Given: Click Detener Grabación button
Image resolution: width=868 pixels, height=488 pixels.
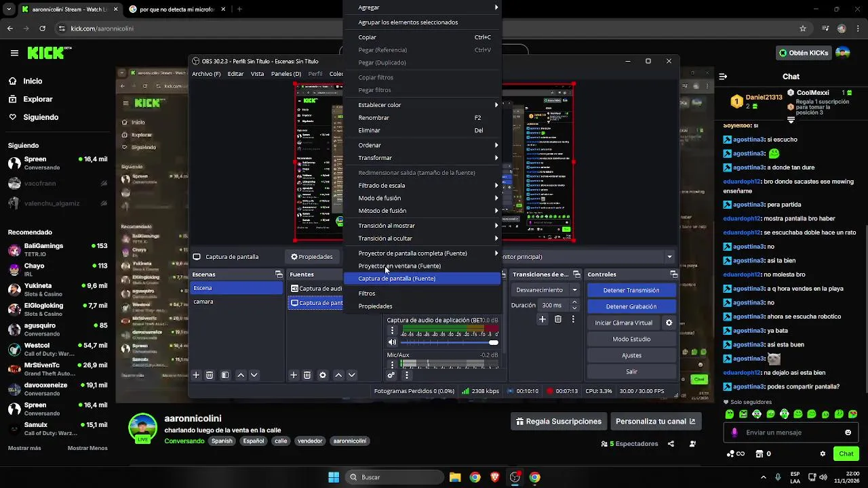Looking at the screenshot, I should pos(631,306).
